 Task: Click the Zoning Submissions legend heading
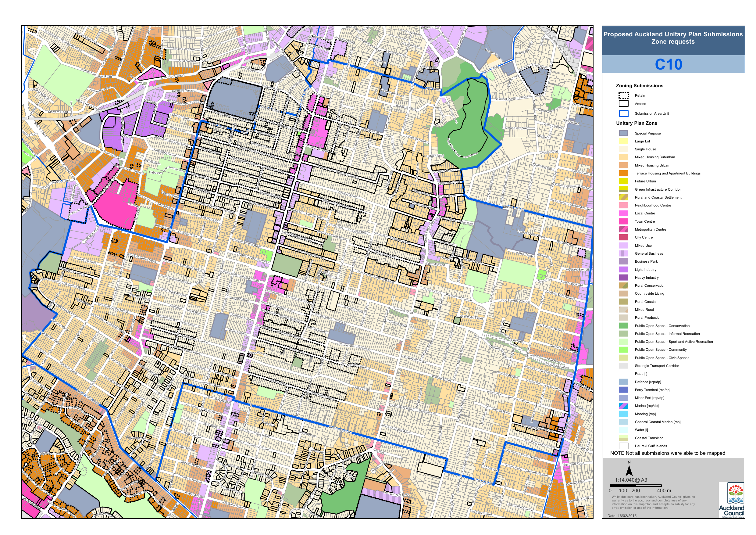pos(640,86)
